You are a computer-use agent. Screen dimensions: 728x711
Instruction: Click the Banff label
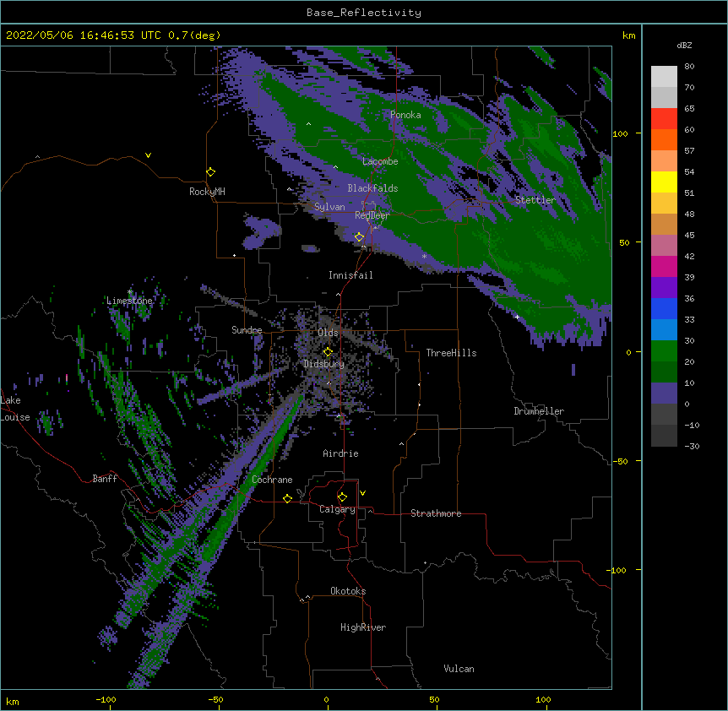[105, 479]
